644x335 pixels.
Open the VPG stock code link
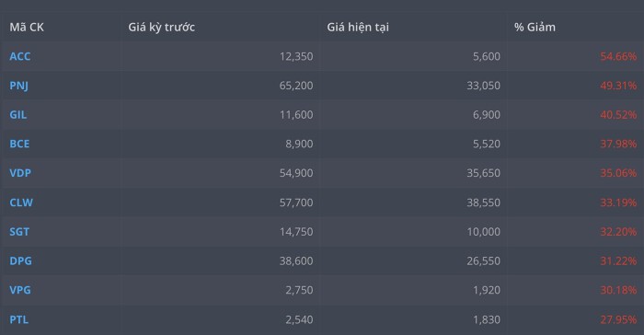click(x=20, y=290)
